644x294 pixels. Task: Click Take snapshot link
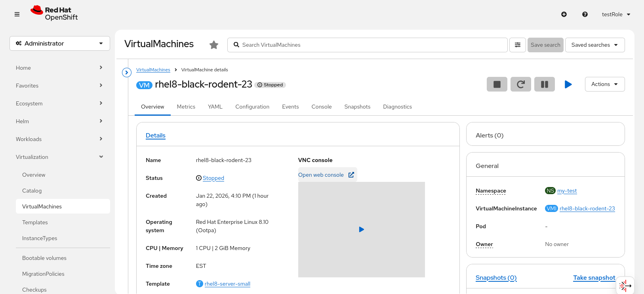click(x=594, y=278)
